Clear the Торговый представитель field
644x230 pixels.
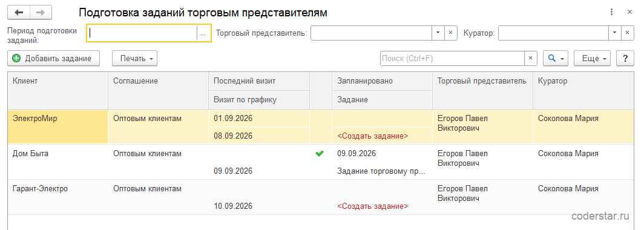[x=450, y=33]
